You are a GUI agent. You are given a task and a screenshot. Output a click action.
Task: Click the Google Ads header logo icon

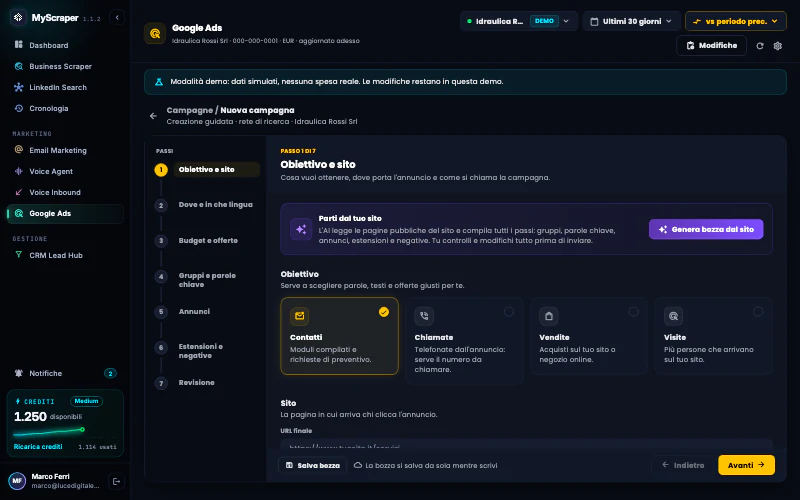coord(155,34)
